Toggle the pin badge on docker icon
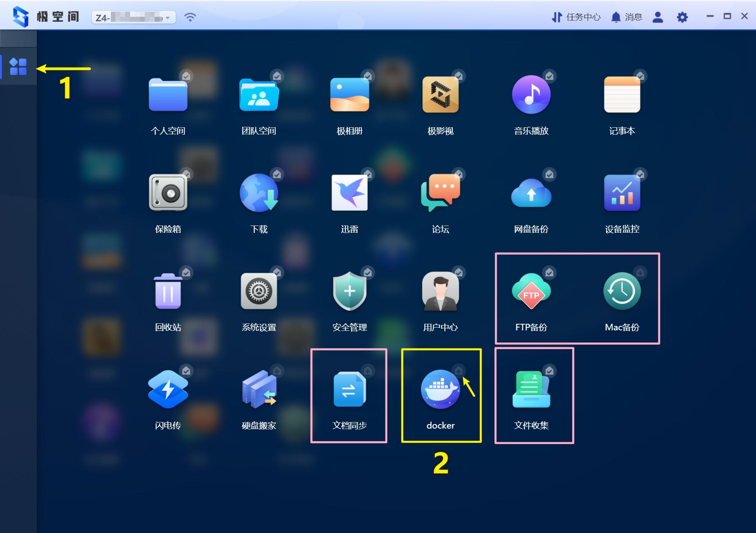Viewport: 756px width, 533px height. (459, 370)
